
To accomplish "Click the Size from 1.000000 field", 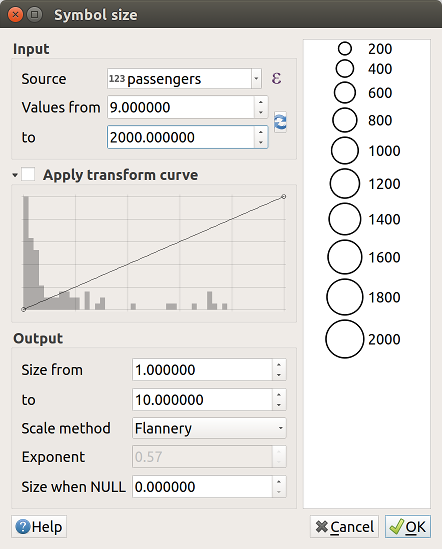I will point(202,370).
